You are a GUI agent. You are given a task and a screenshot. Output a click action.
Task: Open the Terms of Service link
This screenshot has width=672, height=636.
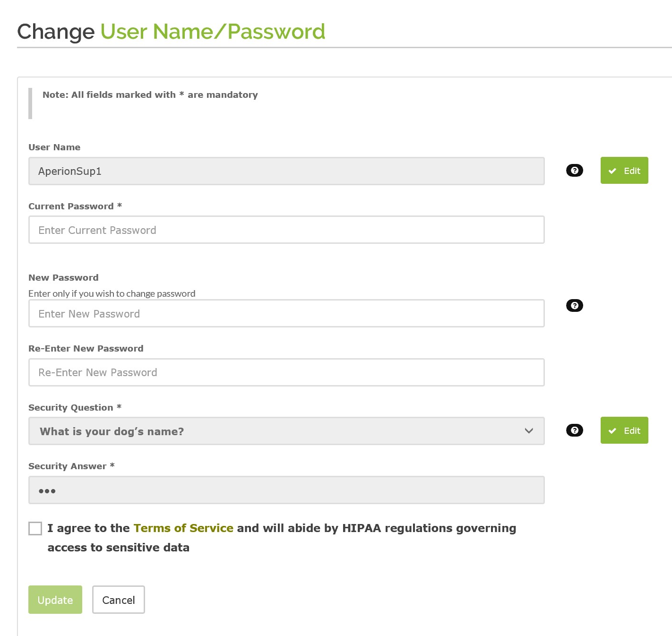(x=183, y=528)
